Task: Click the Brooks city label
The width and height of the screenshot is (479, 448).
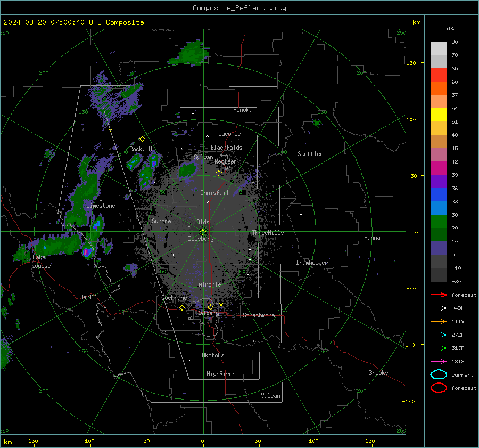Action: (x=378, y=373)
